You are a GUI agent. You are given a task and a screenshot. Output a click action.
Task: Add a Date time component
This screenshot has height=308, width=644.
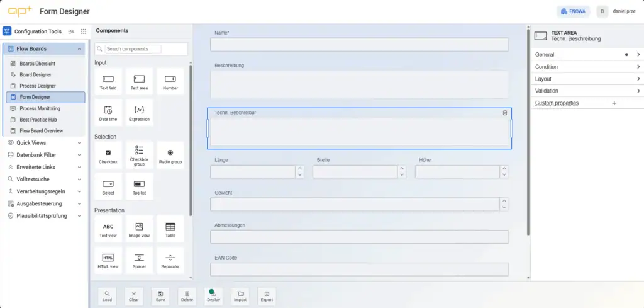108,112
